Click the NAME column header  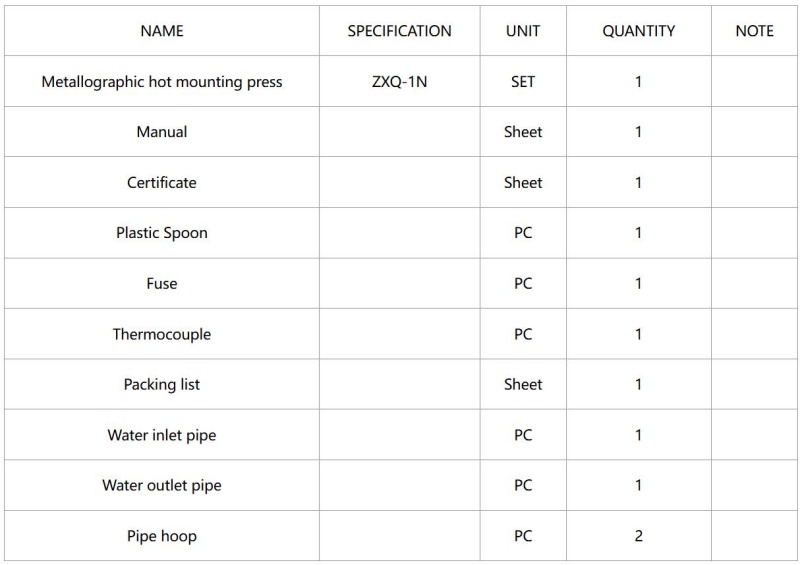tap(162, 31)
